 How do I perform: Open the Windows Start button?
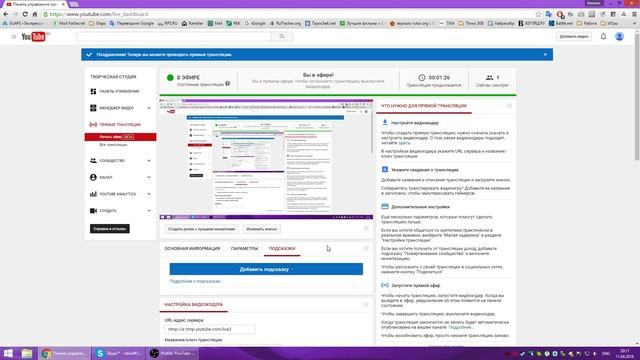pos(8,353)
